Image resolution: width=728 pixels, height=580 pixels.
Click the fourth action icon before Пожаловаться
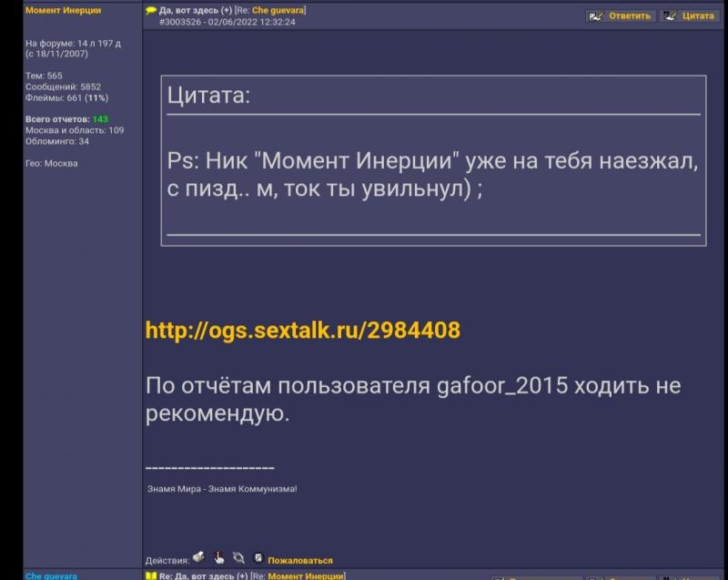tap(258, 558)
